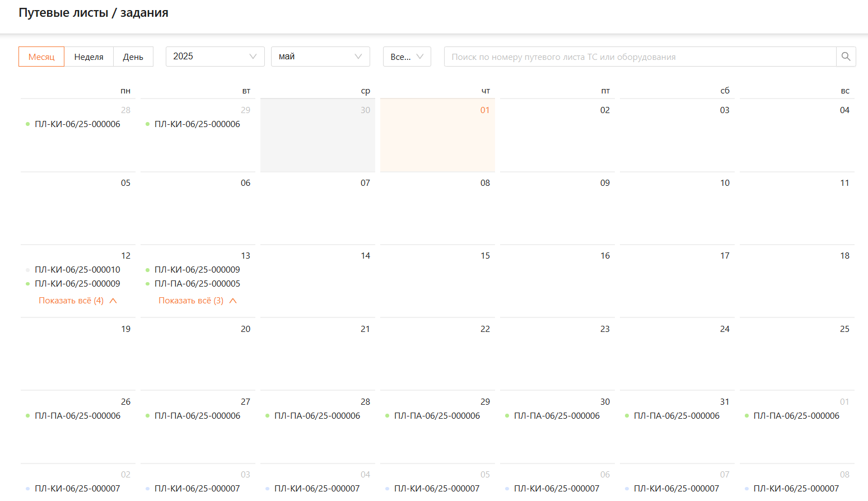Image resolution: width=868 pixels, height=501 pixels.
Task: Expand Показать всё (3) on day 13
Action: coord(191,301)
